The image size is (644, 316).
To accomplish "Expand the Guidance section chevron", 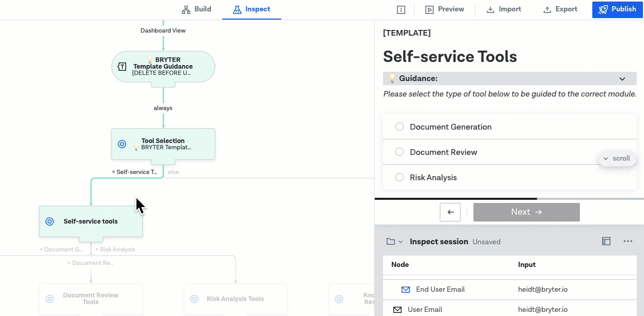I will (622, 79).
